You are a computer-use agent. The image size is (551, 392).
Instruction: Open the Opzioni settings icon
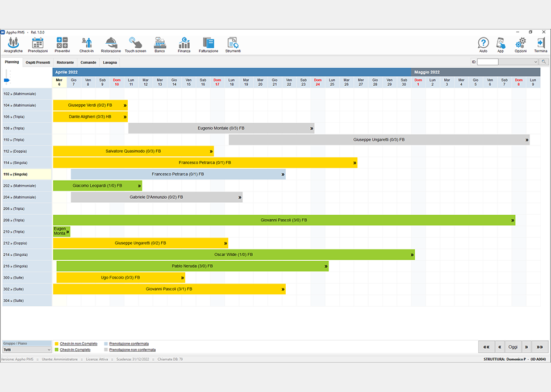coord(520,45)
